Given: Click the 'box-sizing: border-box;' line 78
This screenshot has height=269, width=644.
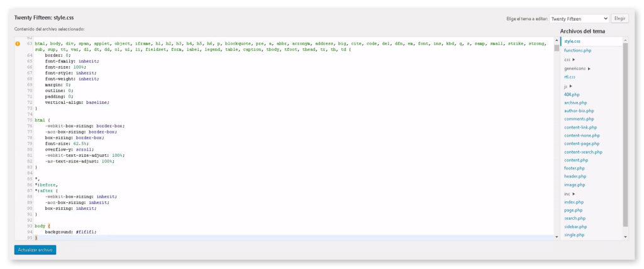Looking at the screenshot, I should click(74, 138).
